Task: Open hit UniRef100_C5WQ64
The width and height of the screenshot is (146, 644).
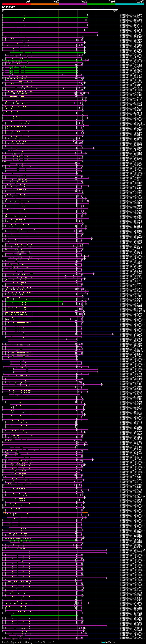Action: [x=131, y=30]
